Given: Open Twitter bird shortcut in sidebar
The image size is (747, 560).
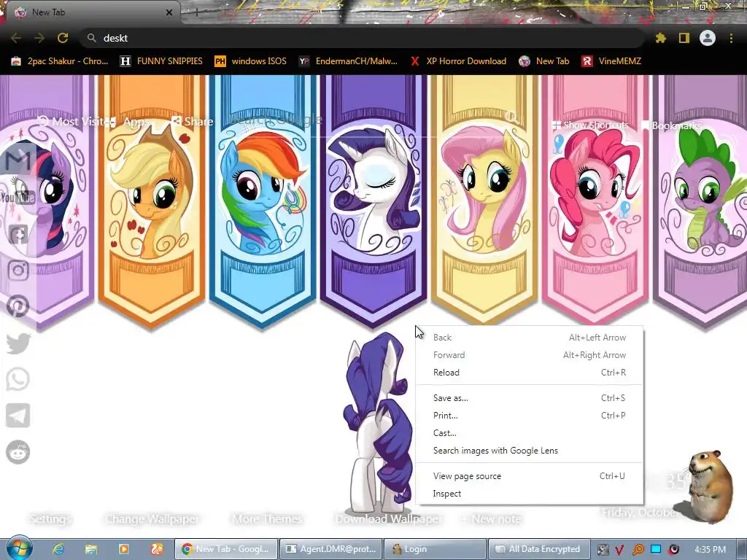Looking at the screenshot, I should pos(18,343).
